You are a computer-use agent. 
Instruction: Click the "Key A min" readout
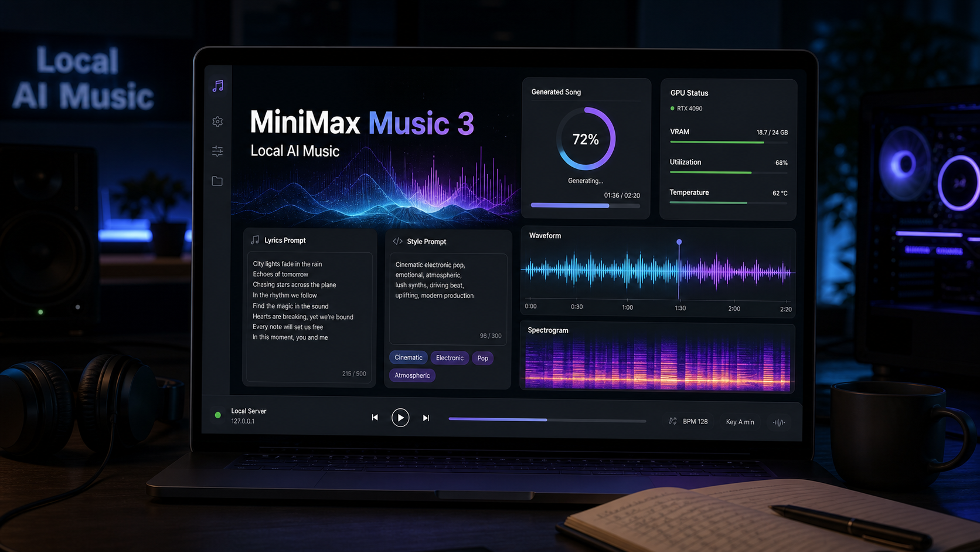[x=740, y=422]
